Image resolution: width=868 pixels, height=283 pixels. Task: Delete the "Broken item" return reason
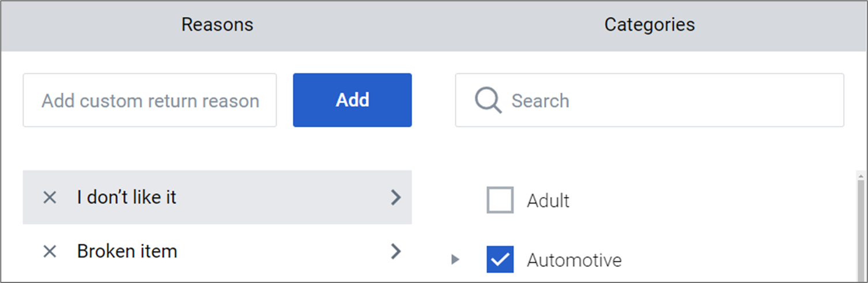click(x=50, y=251)
